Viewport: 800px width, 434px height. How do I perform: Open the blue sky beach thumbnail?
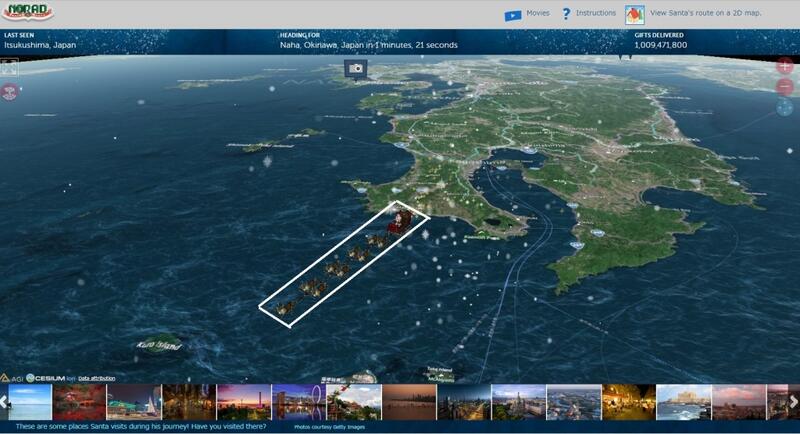[x=30, y=402]
